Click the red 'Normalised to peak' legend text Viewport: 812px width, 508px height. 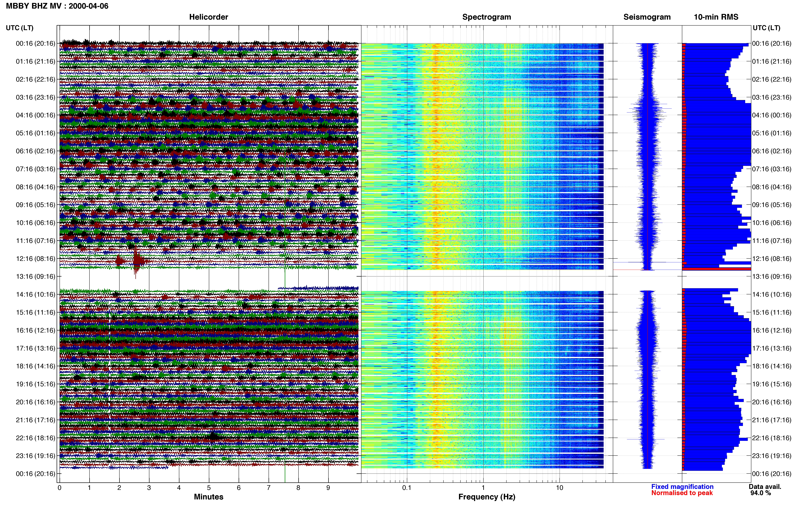point(682,493)
